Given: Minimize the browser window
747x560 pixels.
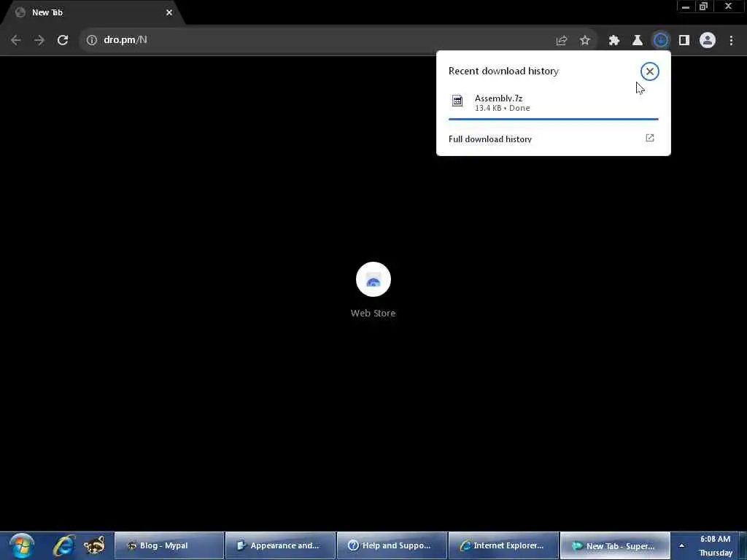Looking at the screenshot, I should [686, 7].
